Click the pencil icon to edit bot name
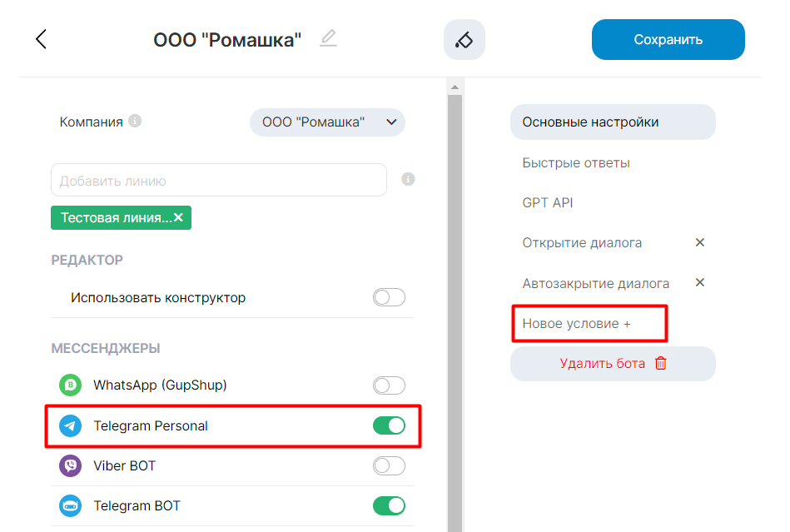This screenshot has height=532, width=790. click(x=329, y=38)
